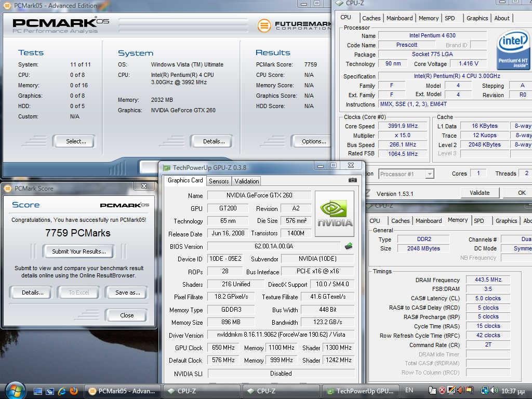Open About tab in top CPU-Z

tap(502, 18)
